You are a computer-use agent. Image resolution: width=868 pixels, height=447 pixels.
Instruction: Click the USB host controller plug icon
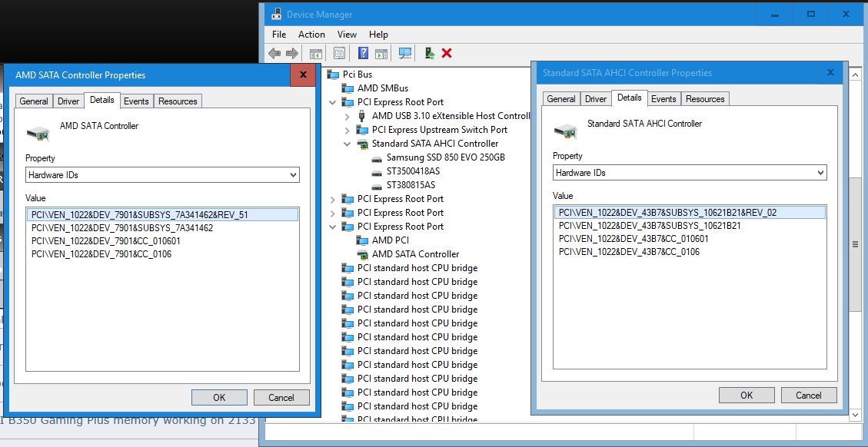click(362, 116)
